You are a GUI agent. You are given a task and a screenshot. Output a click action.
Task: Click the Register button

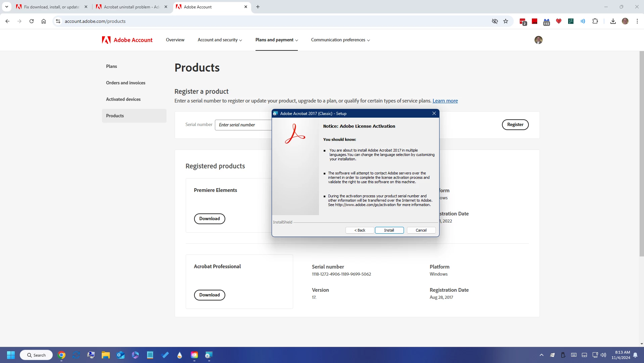coord(515,125)
